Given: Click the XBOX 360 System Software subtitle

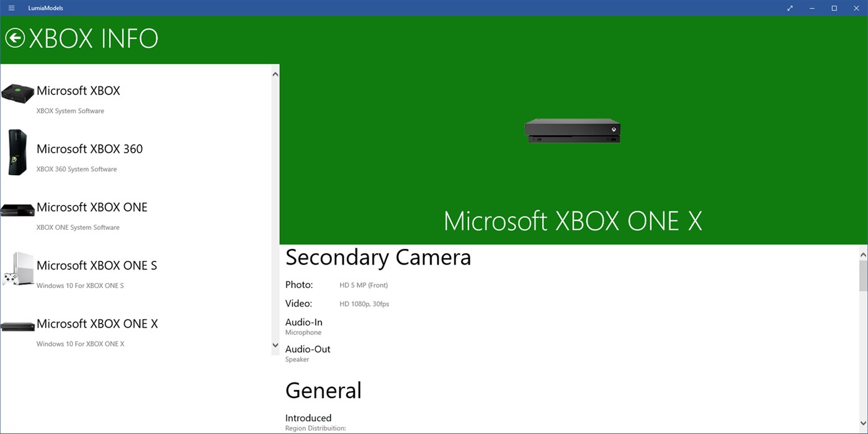Looking at the screenshot, I should 76,169.
